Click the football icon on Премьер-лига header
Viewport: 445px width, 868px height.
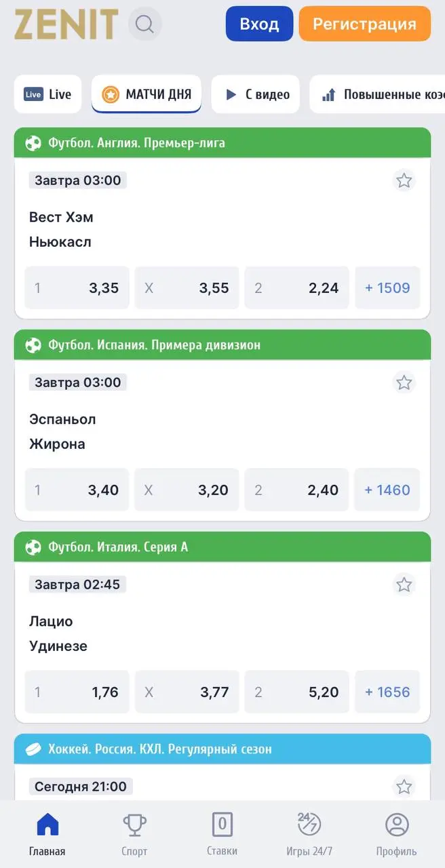(x=32, y=143)
